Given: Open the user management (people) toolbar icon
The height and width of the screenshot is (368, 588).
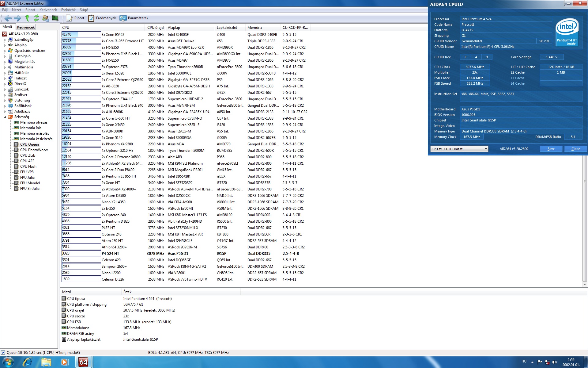Looking at the screenshot, I should pos(46,18).
